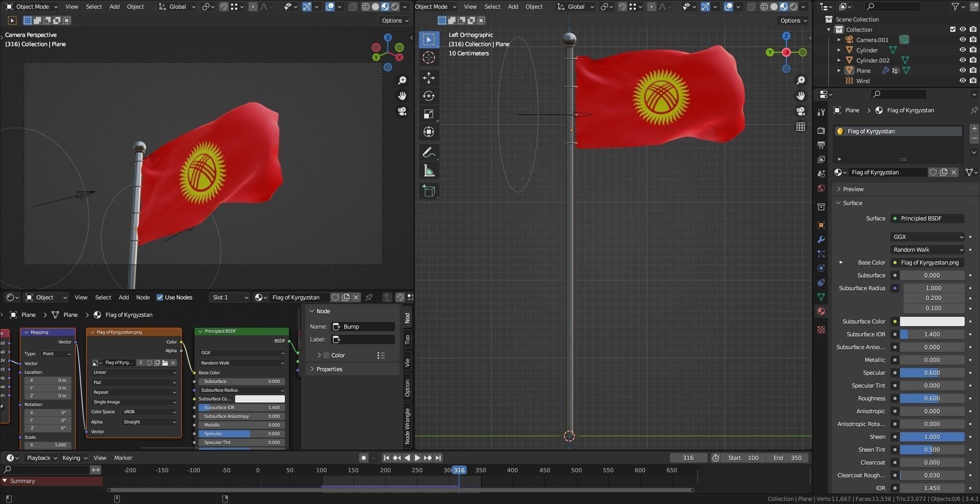Click the Subsurface Color swatch in properties

pos(932,321)
